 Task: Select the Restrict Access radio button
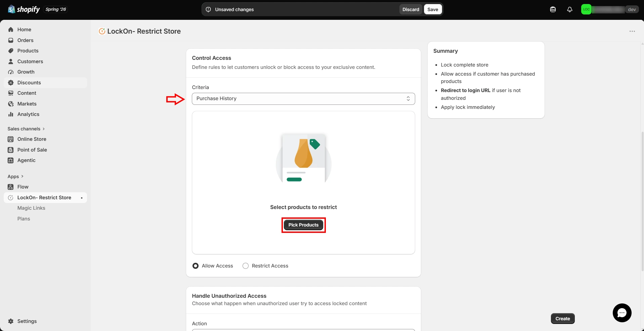click(x=246, y=266)
